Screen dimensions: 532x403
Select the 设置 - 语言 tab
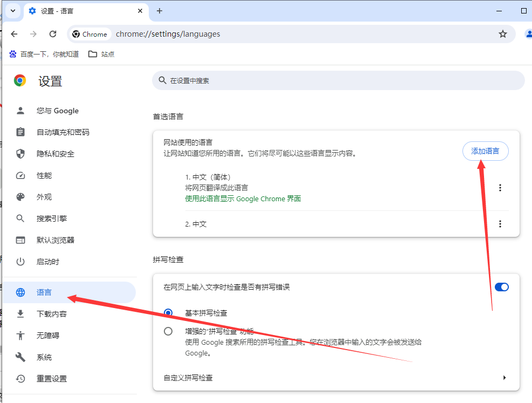[x=86, y=11]
